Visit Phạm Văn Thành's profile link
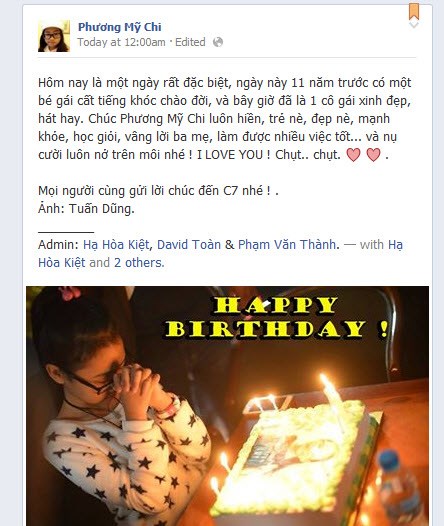This screenshot has width=444, height=526. [x=287, y=245]
